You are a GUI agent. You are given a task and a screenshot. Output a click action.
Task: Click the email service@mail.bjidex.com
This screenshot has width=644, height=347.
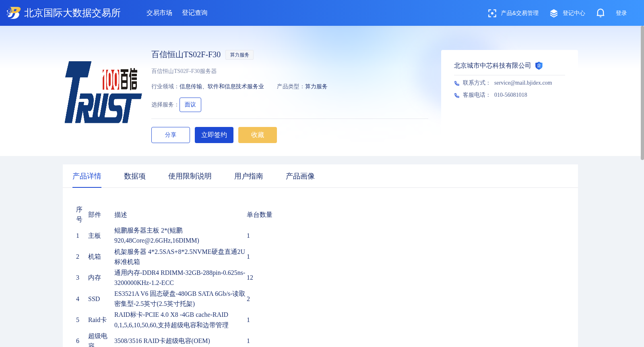pyautogui.click(x=523, y=83)
